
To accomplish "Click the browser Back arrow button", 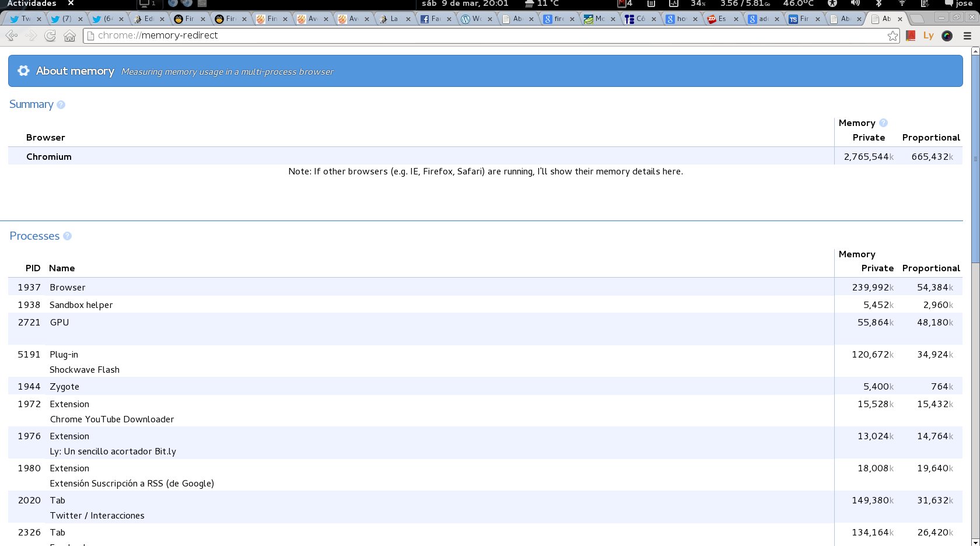I will coord(11,36).
